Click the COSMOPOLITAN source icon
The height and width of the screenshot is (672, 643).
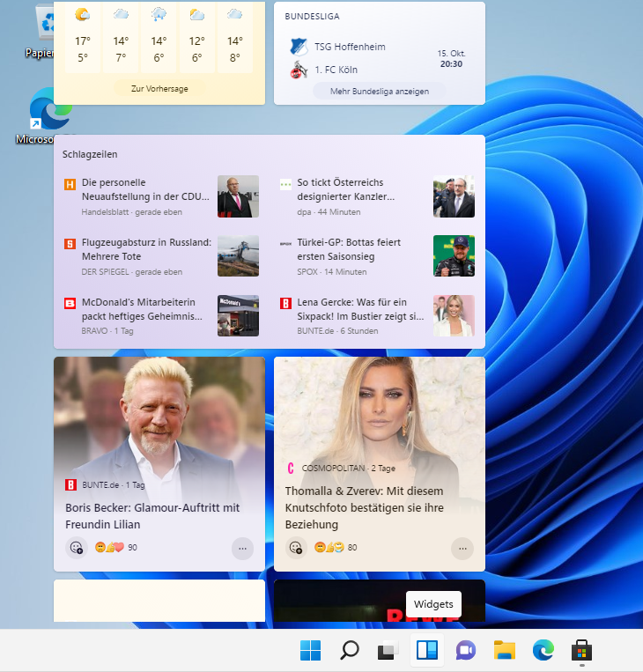click(x=291, y=468)
